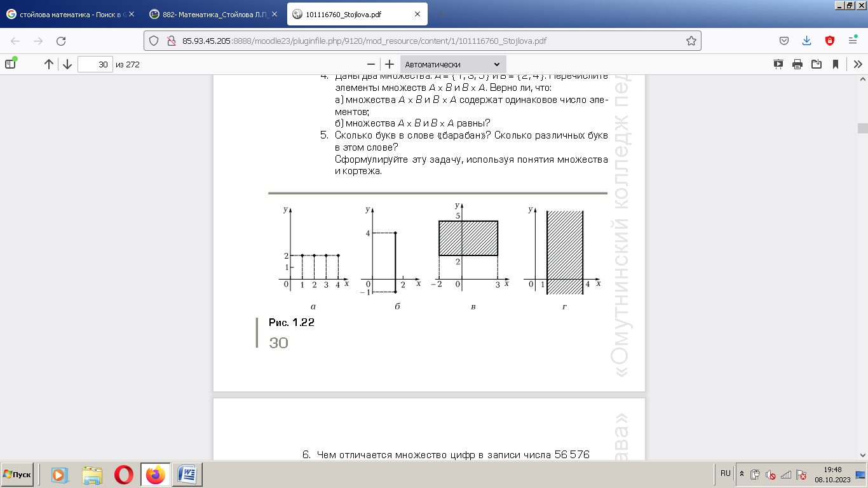This screenshot has height=488, width=868.
Task: Click the page number field showing 30
Action: tap(95, 64)
